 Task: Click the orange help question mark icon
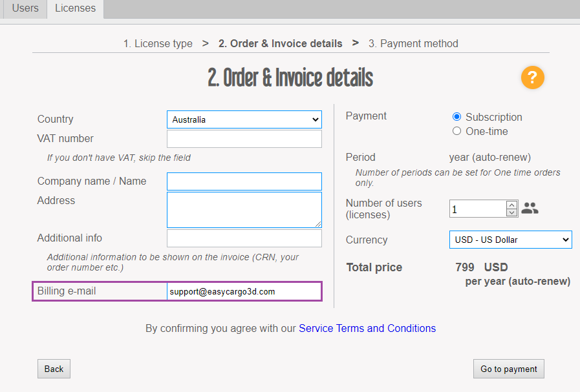(532, 77)
